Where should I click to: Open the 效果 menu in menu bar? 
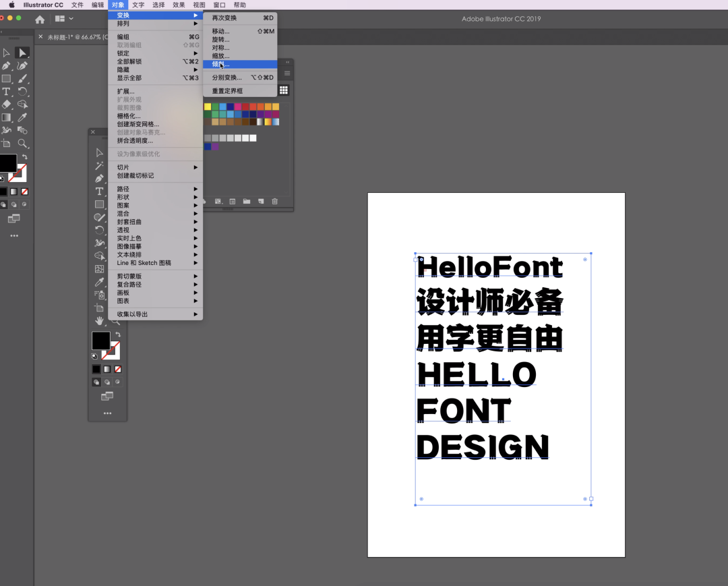point(179,5)
